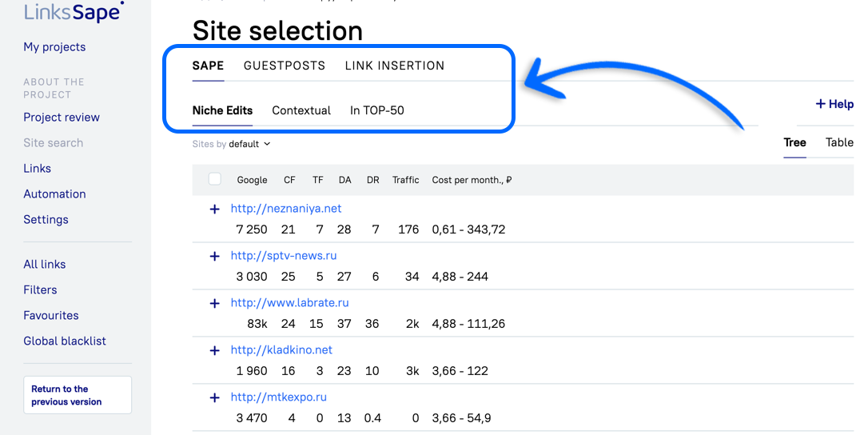Screen dimensions: 868x435
Task: Open project Settings
Action: (46, 219)
